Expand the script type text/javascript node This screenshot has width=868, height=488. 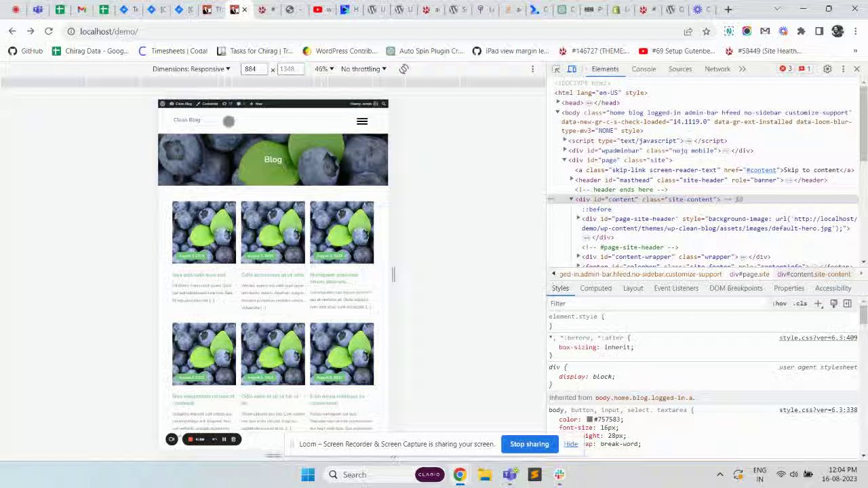point(565,141)
